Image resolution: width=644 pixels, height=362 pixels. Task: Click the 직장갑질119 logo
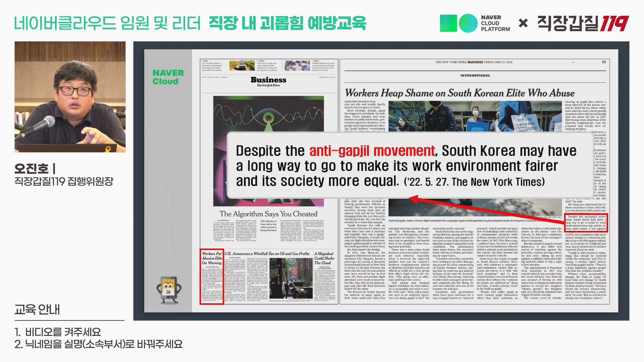[583, 23]
